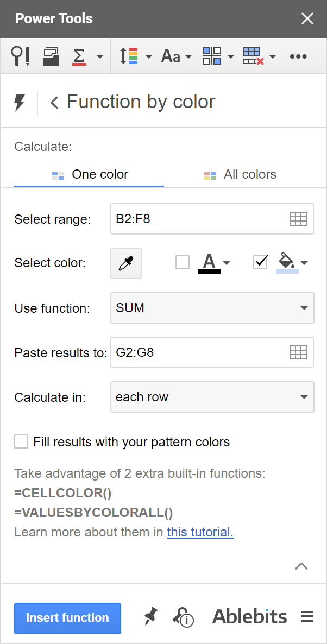Click the range picker icon in Select range
Image resolution: width=327 pixels, height=644 pixels.
click(x=298, y=219)
